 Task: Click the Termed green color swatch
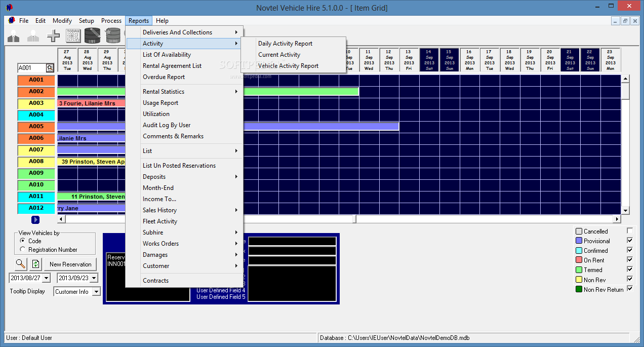pos(579,269)
